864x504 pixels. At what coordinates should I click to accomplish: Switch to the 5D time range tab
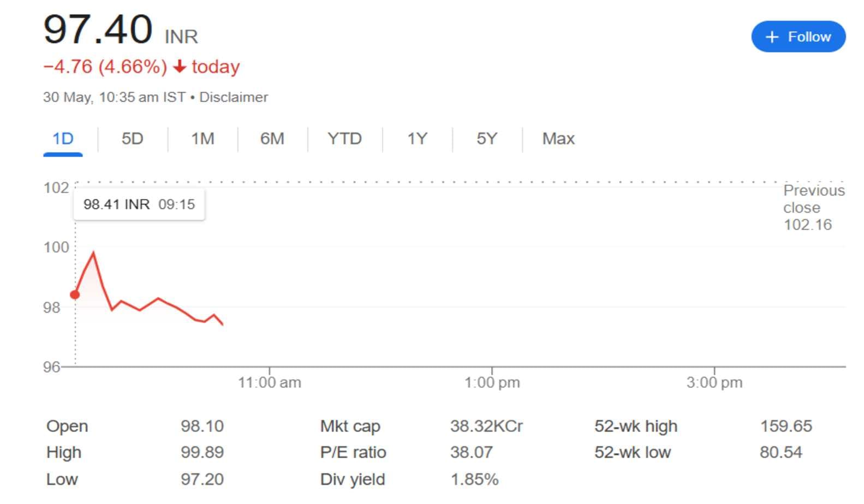pyautogui.click(x=132, y=139)
